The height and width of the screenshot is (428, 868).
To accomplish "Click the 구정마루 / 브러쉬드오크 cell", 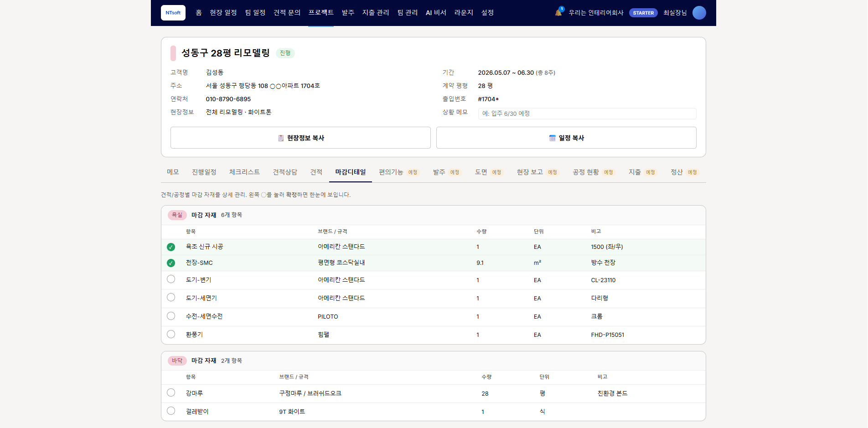I will 310,393.
